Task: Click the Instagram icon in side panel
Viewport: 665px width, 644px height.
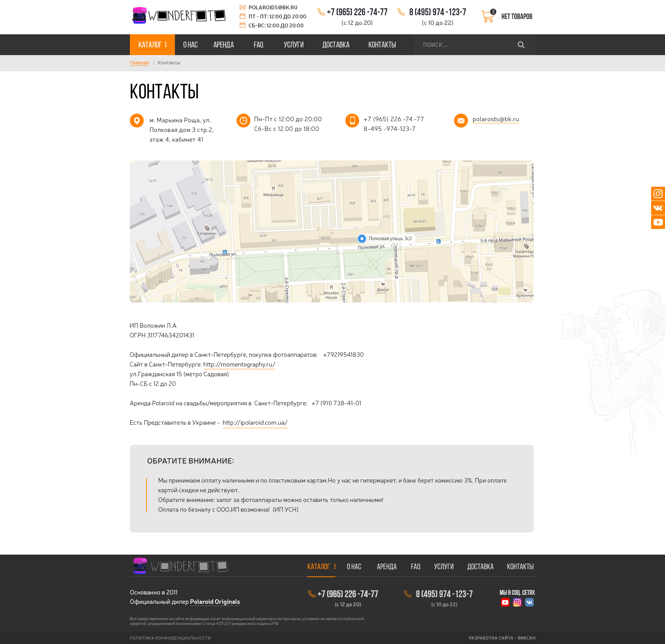Action: click(x=658, y=194)
